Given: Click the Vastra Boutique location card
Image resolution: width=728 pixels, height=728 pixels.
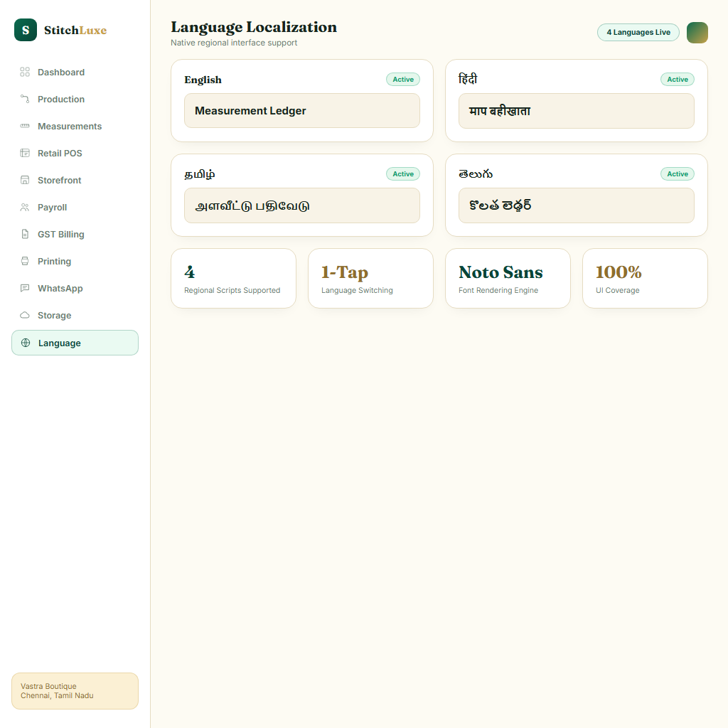Looking at the screenshot, I should tap(75, 691).
